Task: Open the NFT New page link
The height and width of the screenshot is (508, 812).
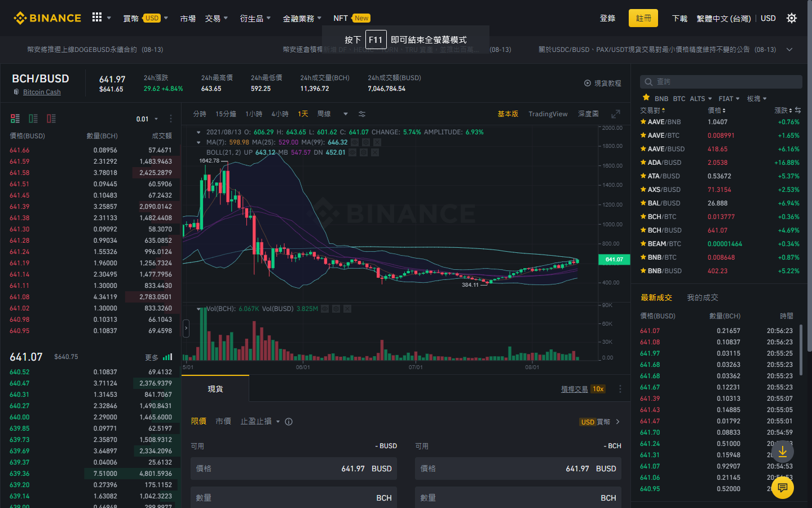Action: coord(351,18)
